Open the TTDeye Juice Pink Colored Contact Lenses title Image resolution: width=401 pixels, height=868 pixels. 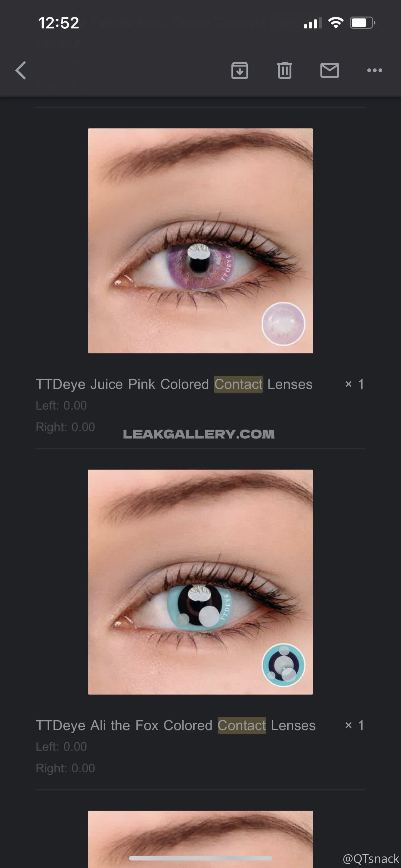(174, 384)
